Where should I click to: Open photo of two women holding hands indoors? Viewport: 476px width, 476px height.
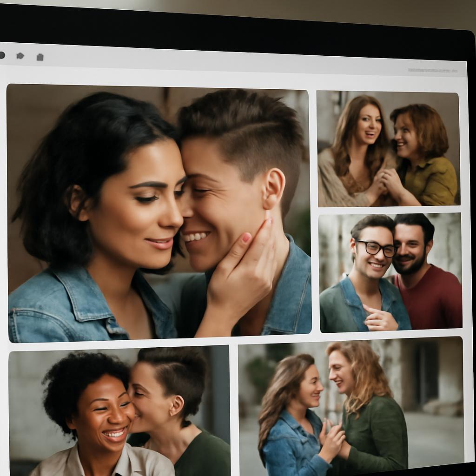click(388, 148)
